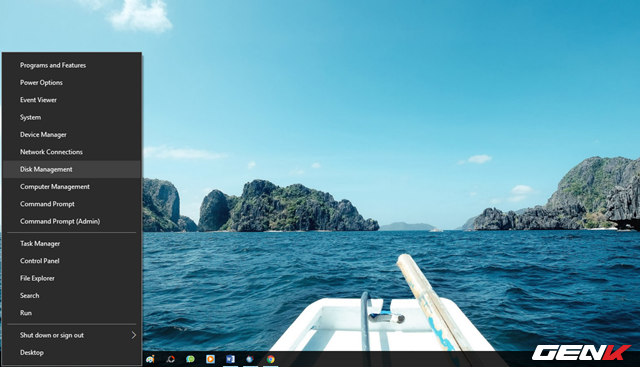
Task: Launch Command Prompt
Action: click(72, 204)
